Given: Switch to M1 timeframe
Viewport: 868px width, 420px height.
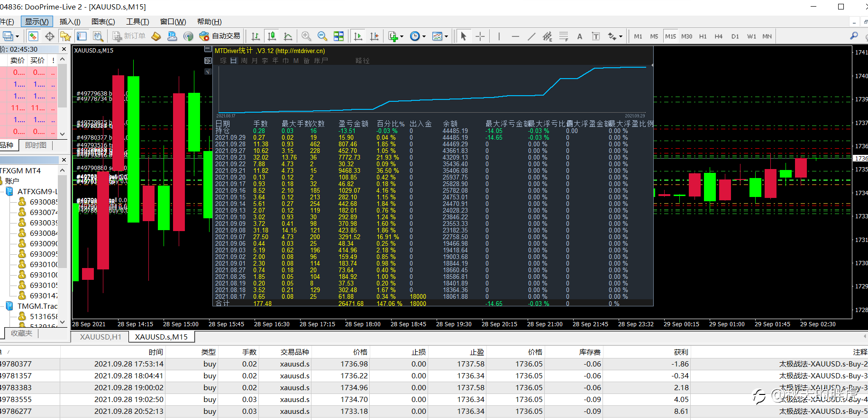Looking at the screenshot, I should (x=638, y=36).
